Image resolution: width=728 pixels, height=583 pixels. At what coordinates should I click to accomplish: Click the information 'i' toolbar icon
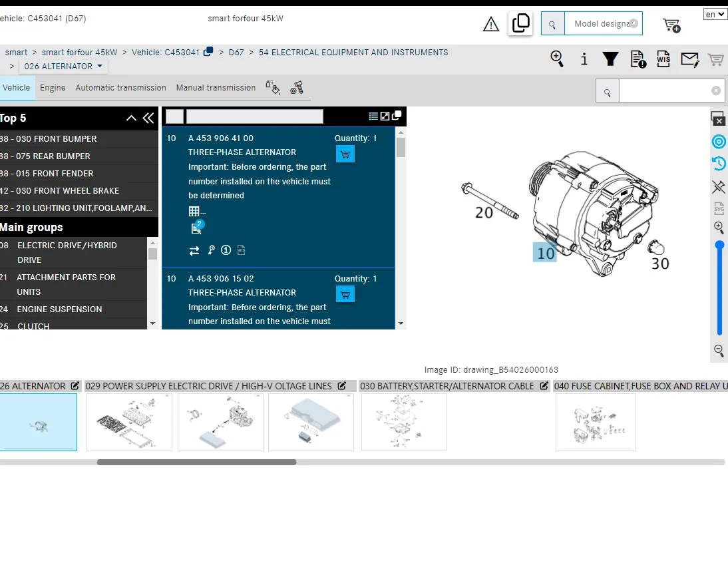584,59
